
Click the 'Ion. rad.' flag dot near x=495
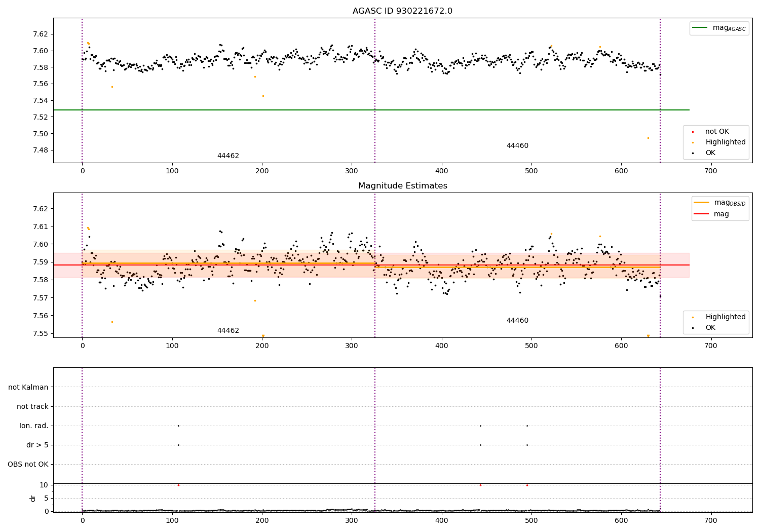(527, 426)
